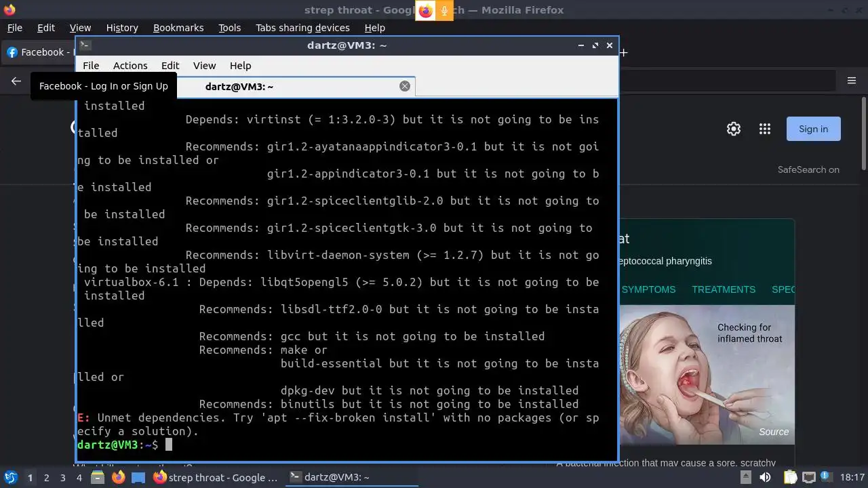Open terminal Help menu
This screenshot has height=488, width=868.
[x=241, y=66]
